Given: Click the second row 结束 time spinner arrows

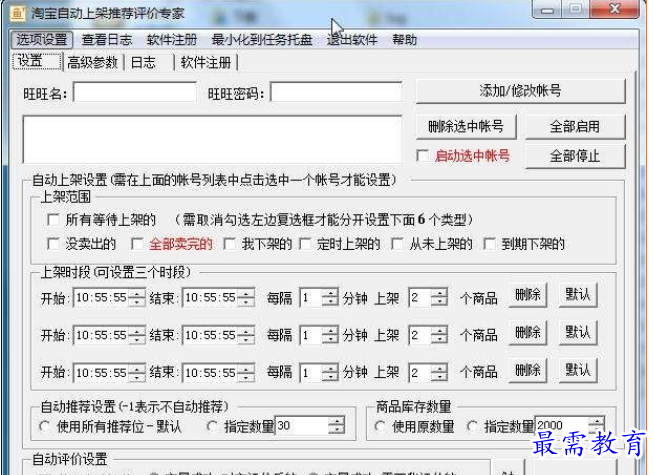Looking at the screenshot, I should coord(246,335).
